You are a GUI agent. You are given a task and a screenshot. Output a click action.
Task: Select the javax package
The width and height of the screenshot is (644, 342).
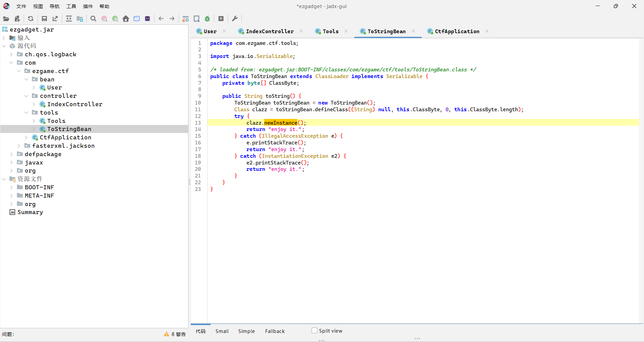[x=34, y=162]
